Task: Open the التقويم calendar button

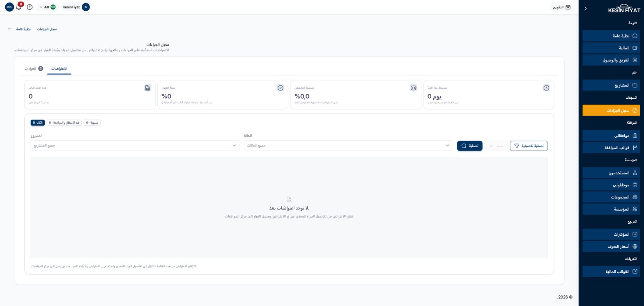Action: click(561, 7)
